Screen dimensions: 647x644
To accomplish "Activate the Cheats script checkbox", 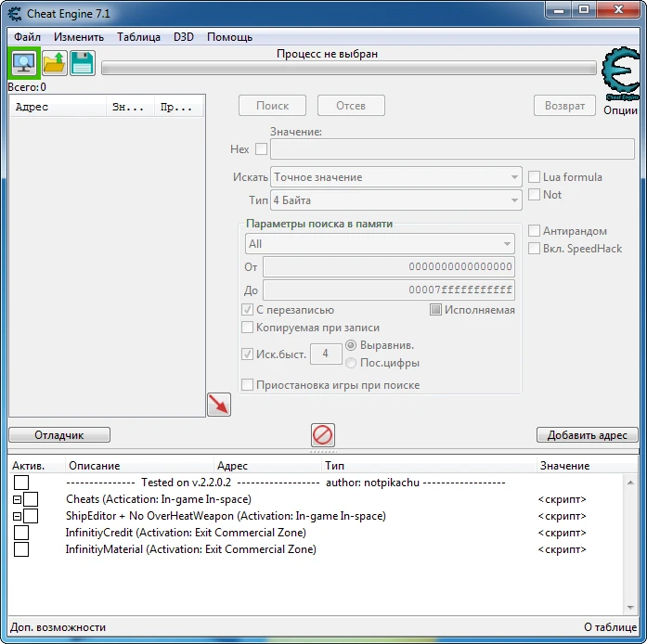I will [31, 499].
